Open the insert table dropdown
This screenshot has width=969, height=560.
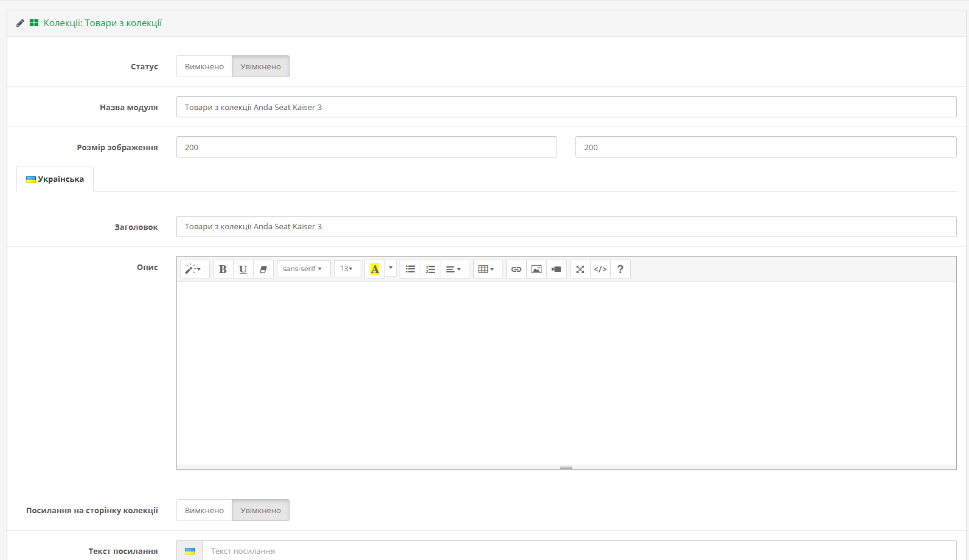coord(488,269)
